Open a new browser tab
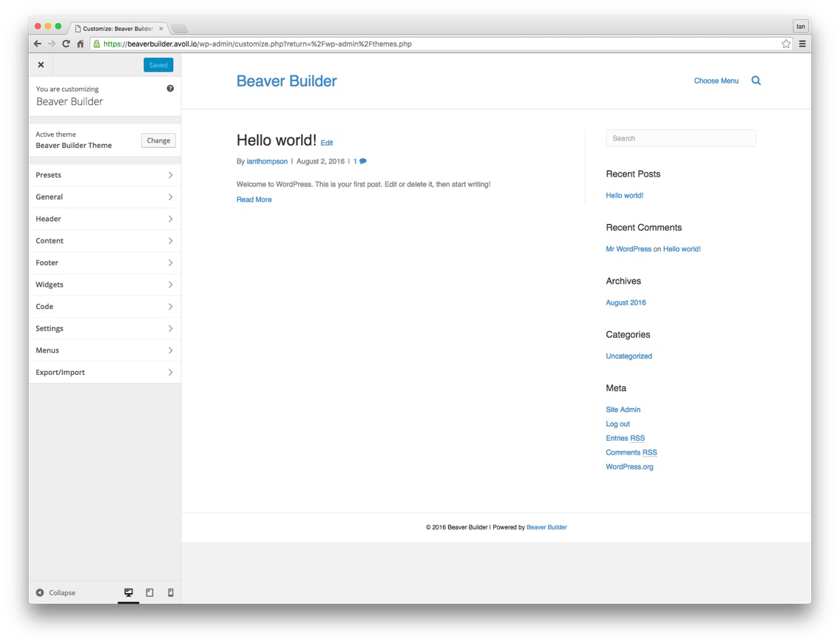 point(180,28)
